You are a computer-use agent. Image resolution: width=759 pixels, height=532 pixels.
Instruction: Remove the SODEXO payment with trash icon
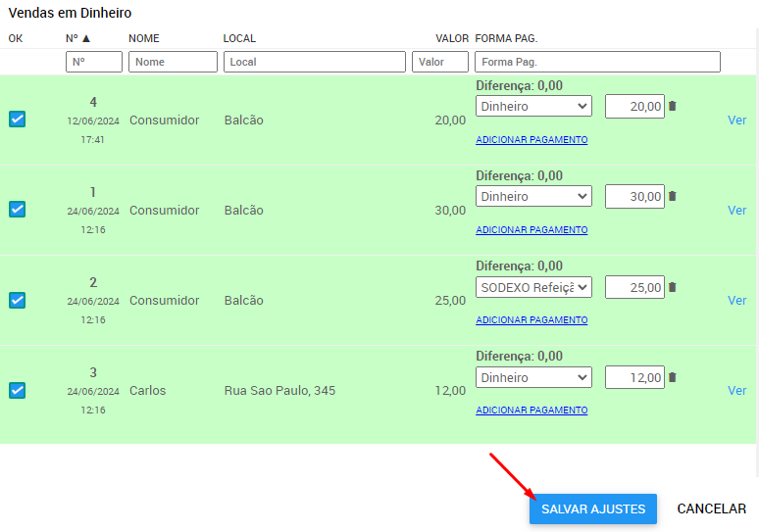click(673, 287)
